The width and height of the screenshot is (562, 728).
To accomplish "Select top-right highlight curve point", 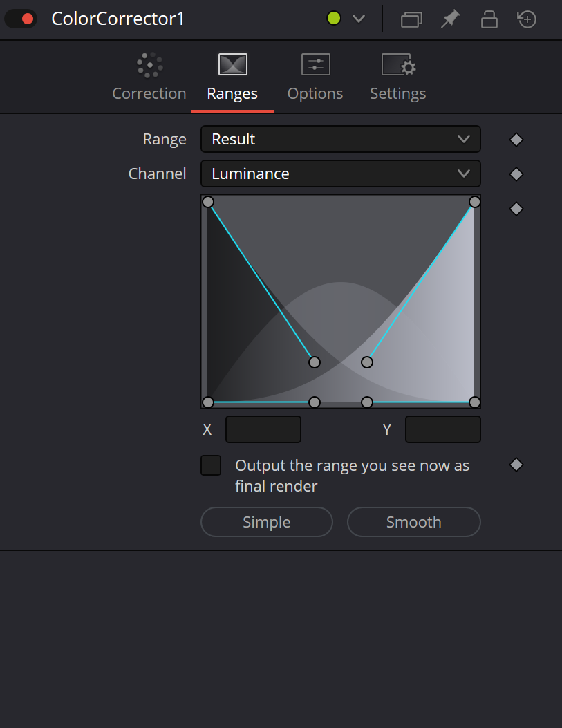I will [474, 202].
